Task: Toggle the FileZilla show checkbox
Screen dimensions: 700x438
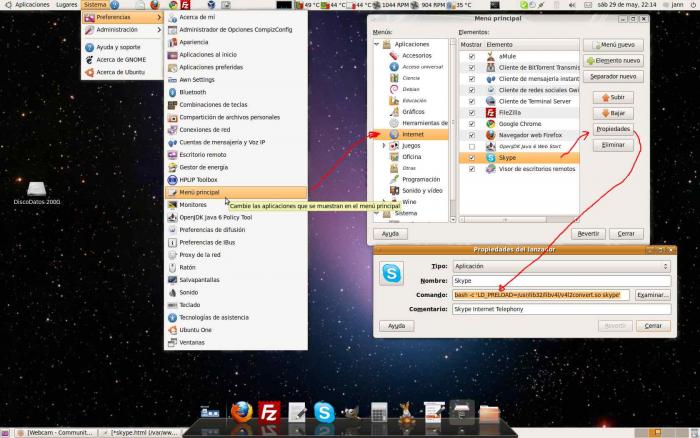Action: tap(472, 113)
